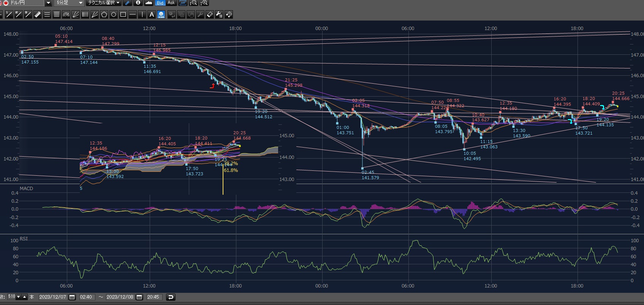Click the end time field showing 20:45
This screenshot has height=305, width=644.
click(x=153, y=297)
